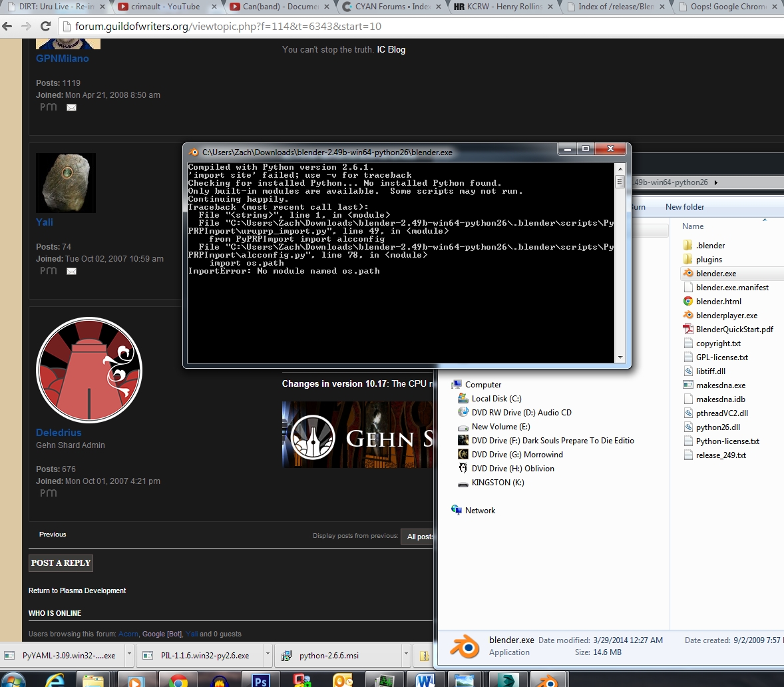Screen dimensions: 784x687
Task: Select the blenderplayer.exe icon in Explorer
Action: pyautogui.click(x=688, y=315)
